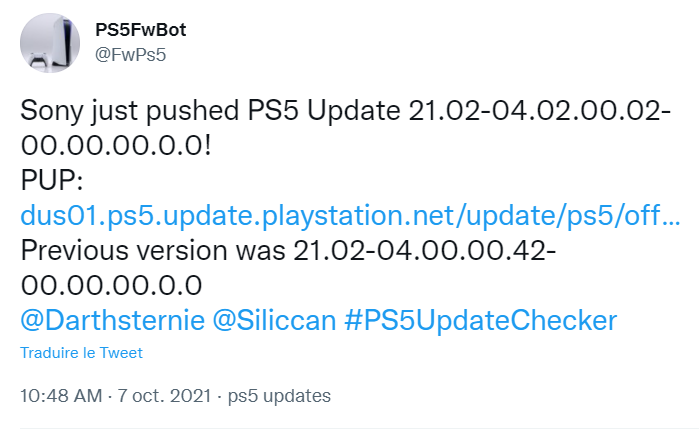Click the PUP: label
This screenshot has height=431, width=699.
(x=52, y=181)
